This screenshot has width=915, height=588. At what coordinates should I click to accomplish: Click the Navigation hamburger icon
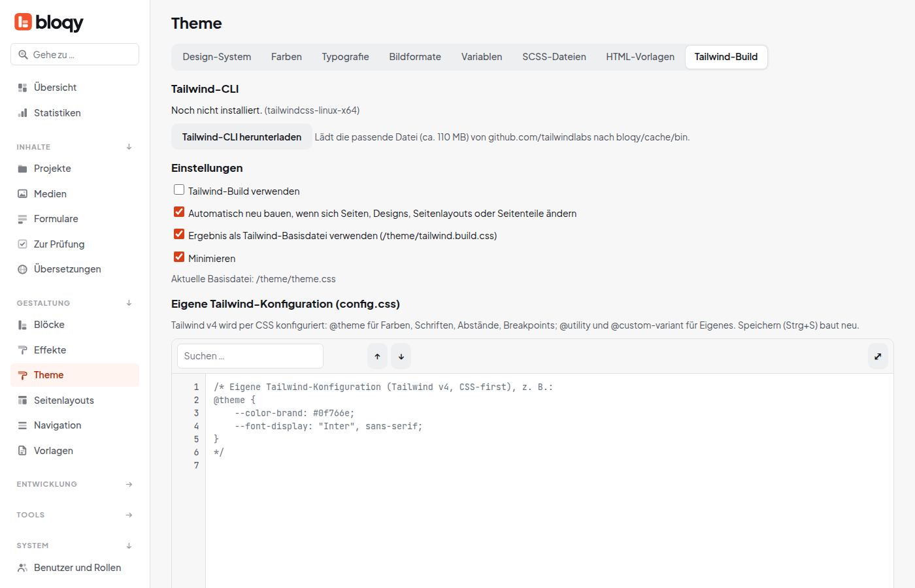22,425
